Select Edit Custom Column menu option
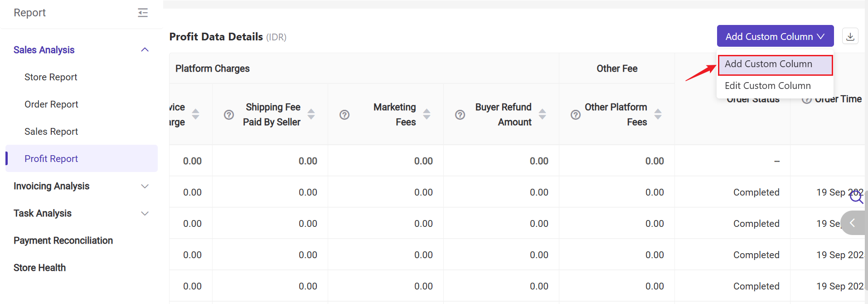Screen dimensions: 868x304 [x=767, y=86]
